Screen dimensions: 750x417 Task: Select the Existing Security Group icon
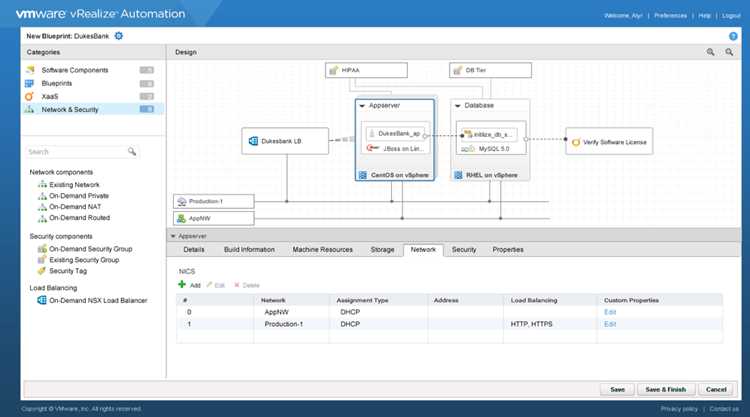click(x=42, y=260)
